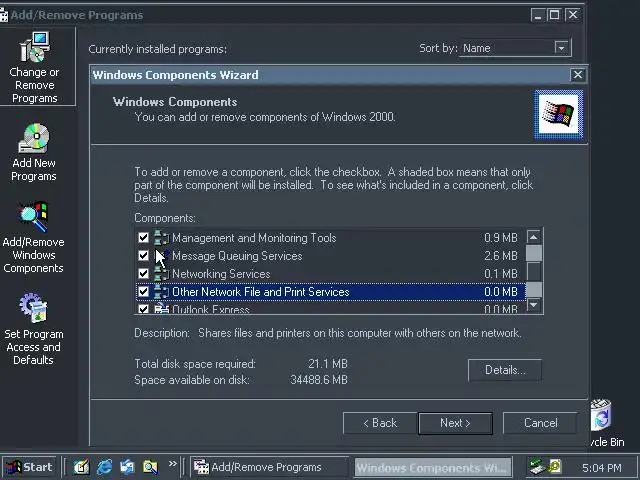Uncheck Management and Monitoring Tools checkbox
Viewport: 640px width, 480px height.
[x=143, y=238]
